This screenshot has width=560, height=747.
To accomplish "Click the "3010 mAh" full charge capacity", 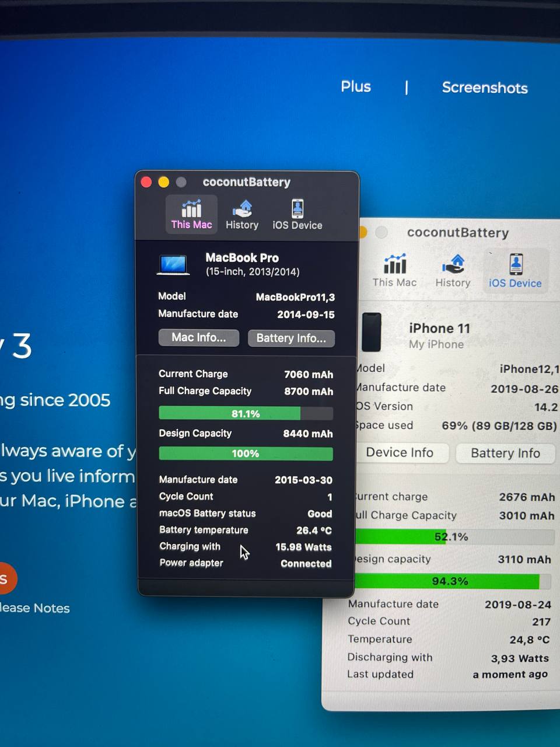I will [x=527, y=516].
